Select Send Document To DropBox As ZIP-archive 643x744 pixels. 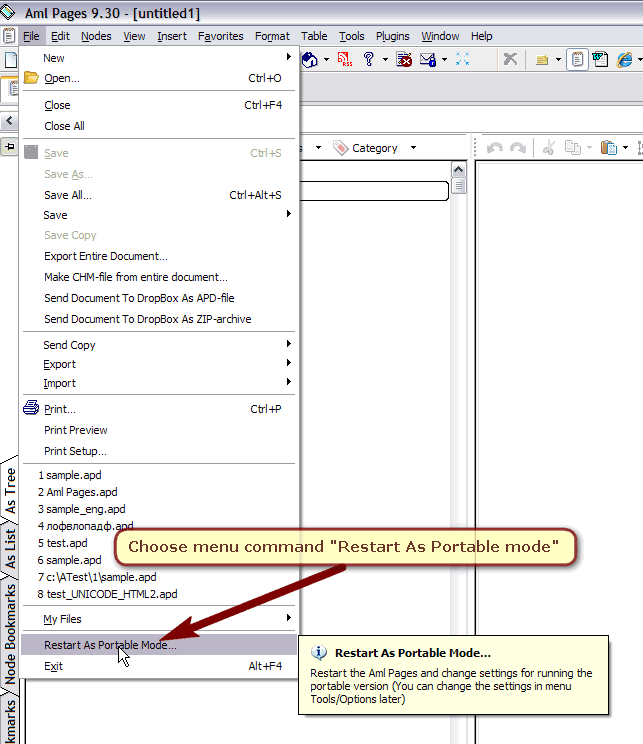click(x=158, y=319)
